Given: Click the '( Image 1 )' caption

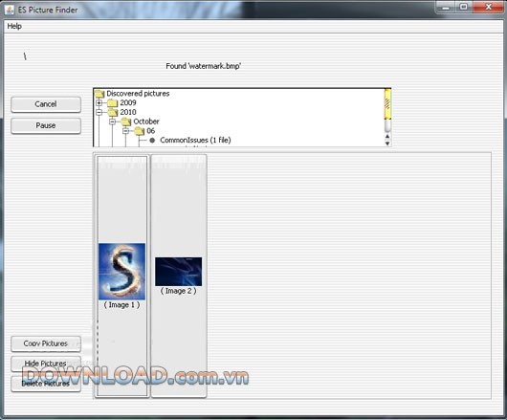Looking at the screenshot, I should [x=121, y=305].
